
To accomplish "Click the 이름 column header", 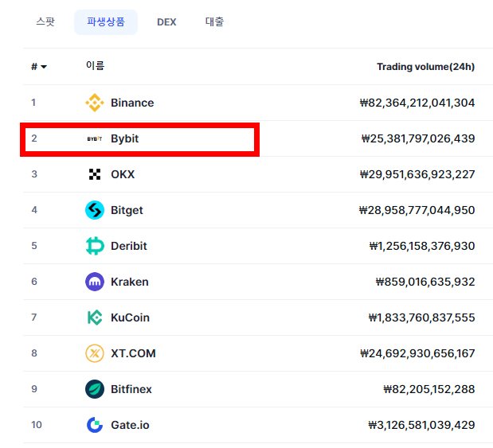I will click(96, 66).
